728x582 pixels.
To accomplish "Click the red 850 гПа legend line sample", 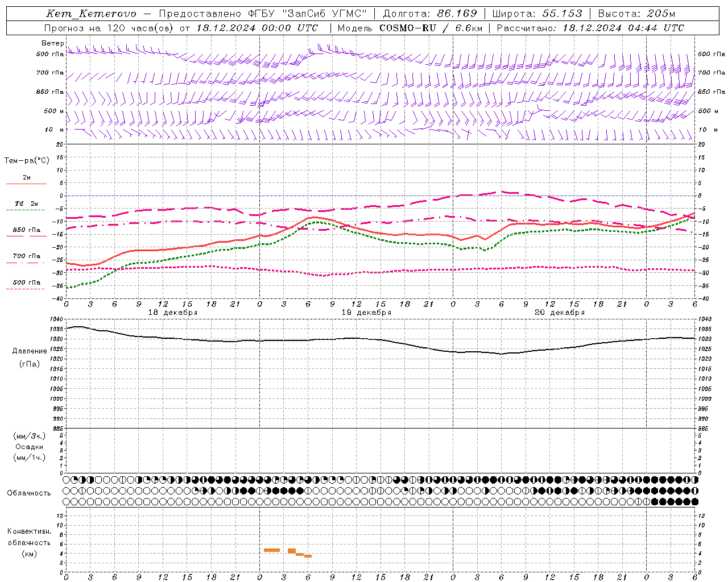I will point(26,236).
